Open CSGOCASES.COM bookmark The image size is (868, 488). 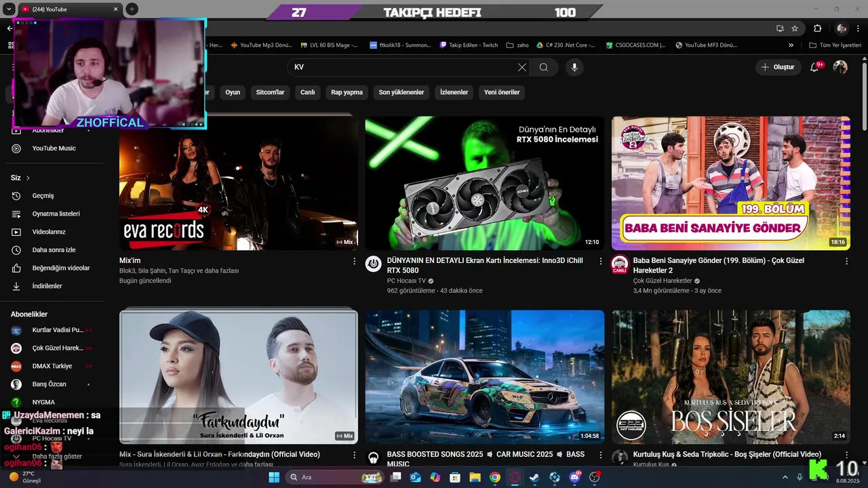pos(635,45)
